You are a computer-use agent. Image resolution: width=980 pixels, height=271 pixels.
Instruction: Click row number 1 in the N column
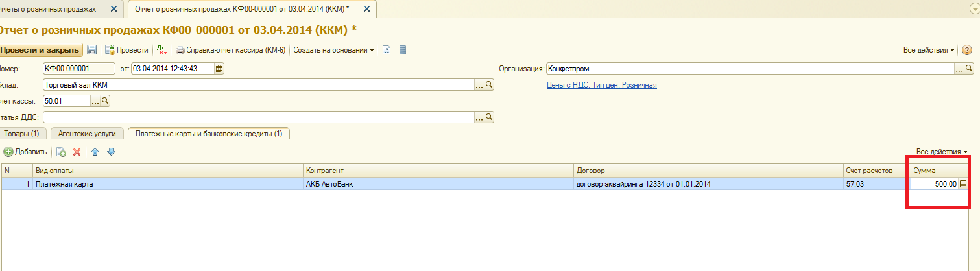pyautogui.click(x=17, y=184)
